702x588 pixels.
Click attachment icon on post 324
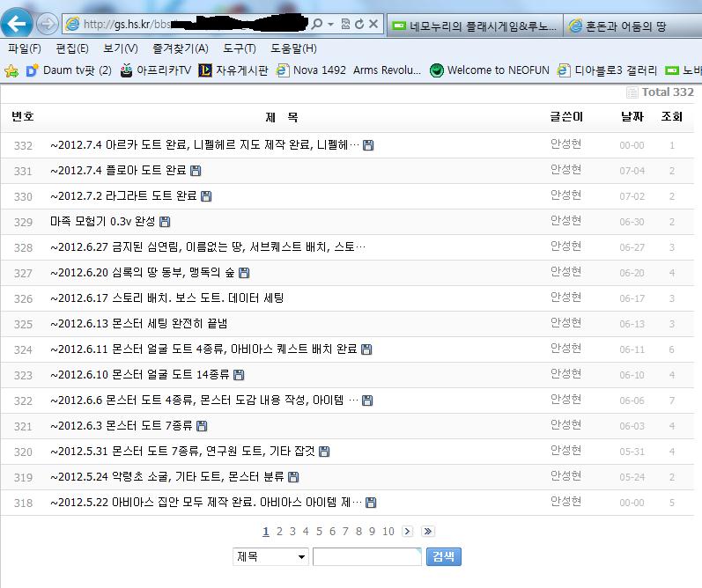coord(366,349)
